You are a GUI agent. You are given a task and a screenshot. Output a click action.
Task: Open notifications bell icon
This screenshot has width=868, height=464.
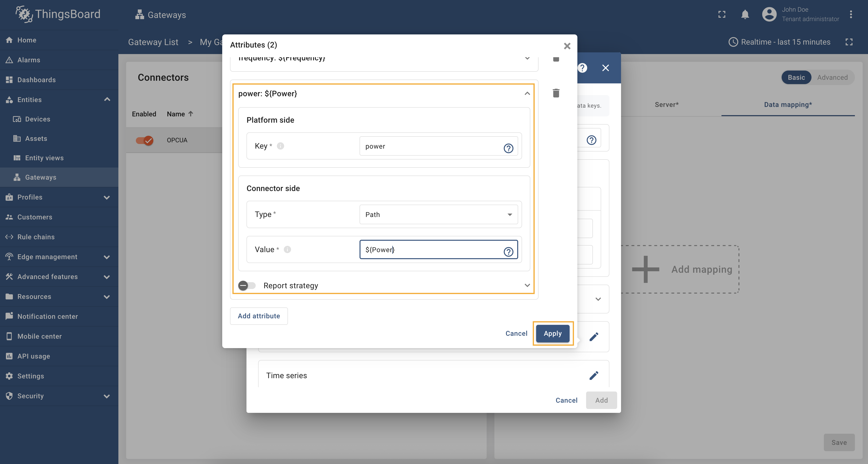pos(745,15)
